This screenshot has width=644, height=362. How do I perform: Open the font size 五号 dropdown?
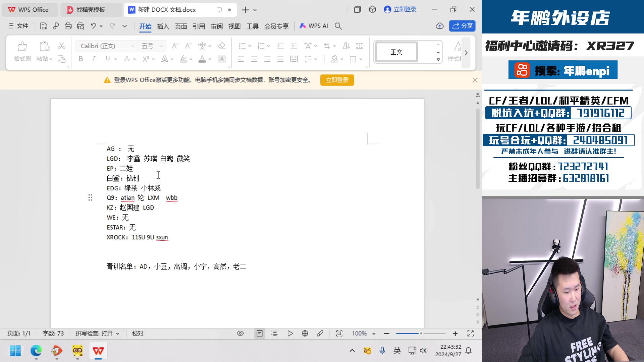point(160,46)
